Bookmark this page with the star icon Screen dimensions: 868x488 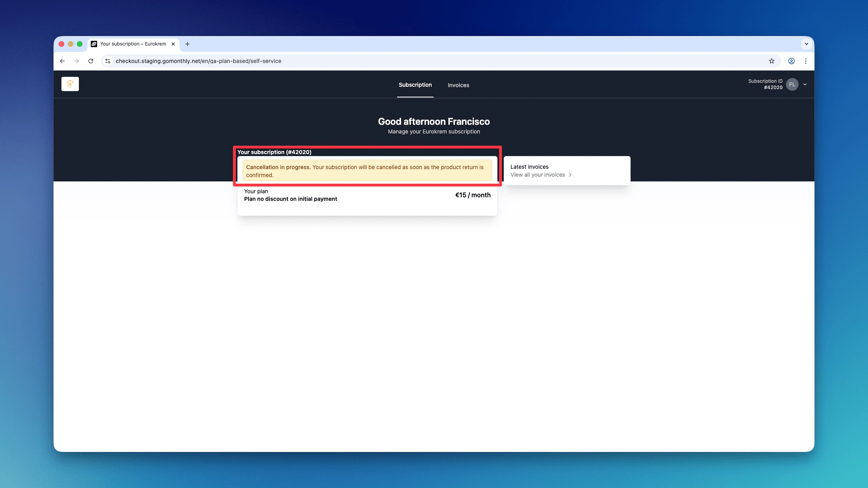coord(771,61)
